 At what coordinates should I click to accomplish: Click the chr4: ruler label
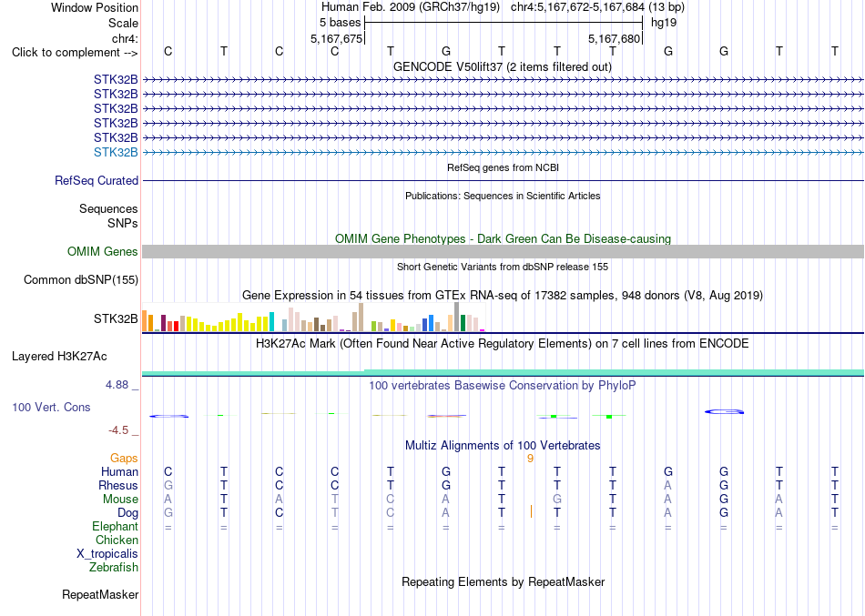(x=125, y=38)
